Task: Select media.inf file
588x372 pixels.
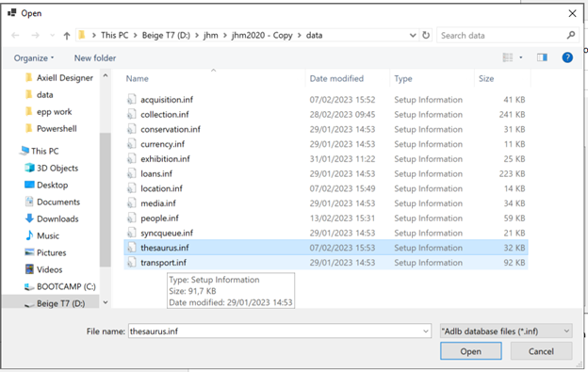Action: point(325,203)
